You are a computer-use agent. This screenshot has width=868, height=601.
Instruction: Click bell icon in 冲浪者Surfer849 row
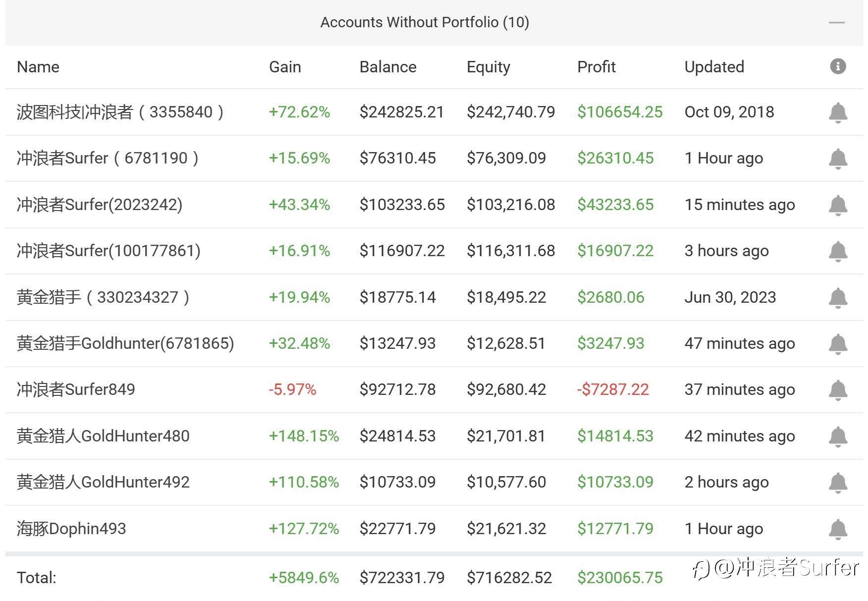pos(838,390)
